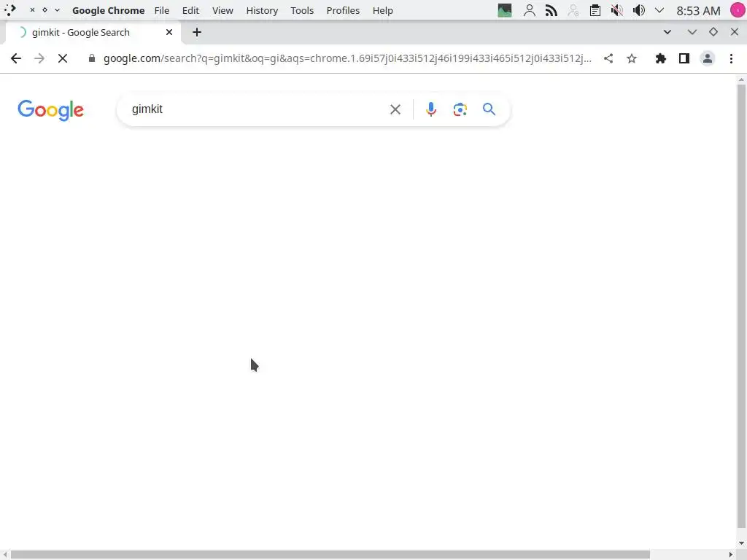Submit search with the magnifier icon
Viewport: 747px width, 560px height.
[489, 109]
